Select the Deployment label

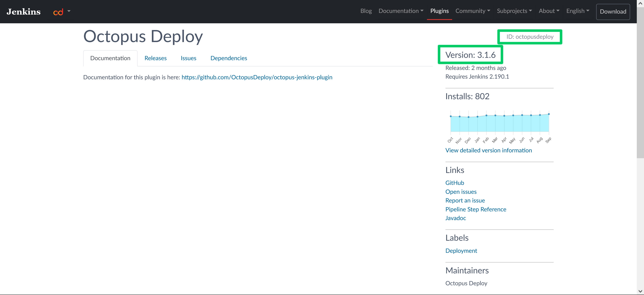click(461, 251)
